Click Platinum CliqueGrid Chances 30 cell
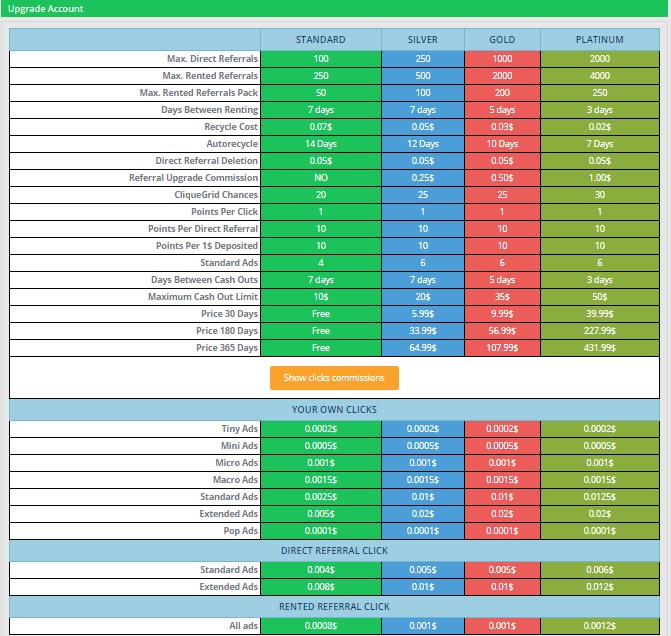Screen dimensions: 671x636 click(600, 195)
